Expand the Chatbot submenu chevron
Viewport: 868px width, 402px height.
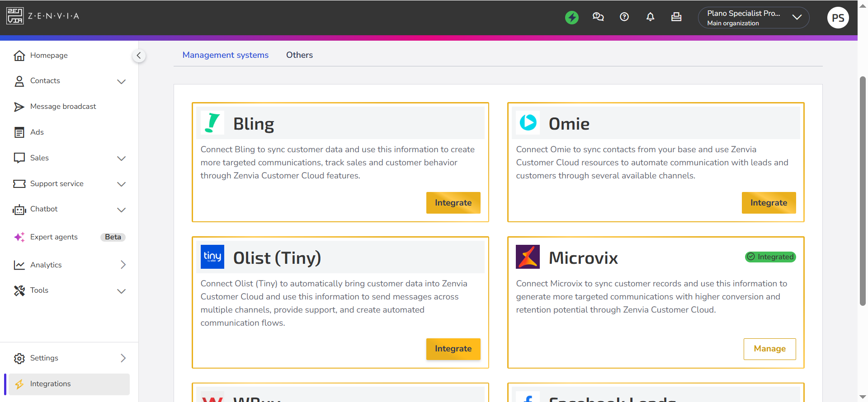coord(121,210)
